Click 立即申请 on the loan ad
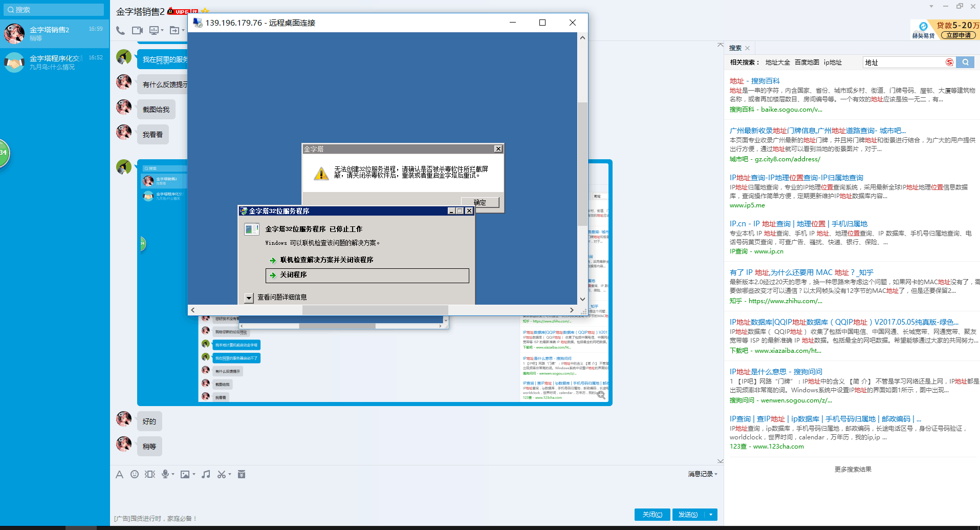980x530 pixels. [x=958, y=35]
